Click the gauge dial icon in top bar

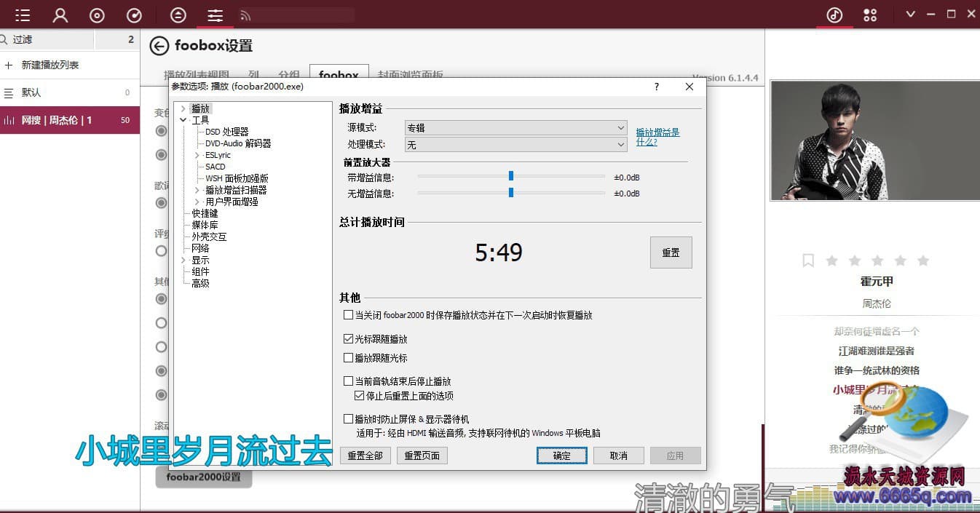134,15
